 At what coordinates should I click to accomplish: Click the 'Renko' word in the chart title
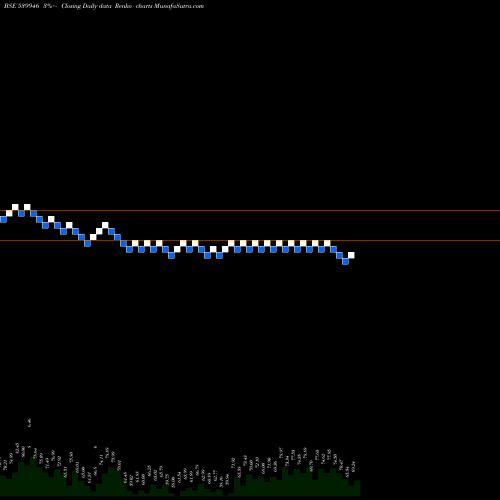(124, 6)
